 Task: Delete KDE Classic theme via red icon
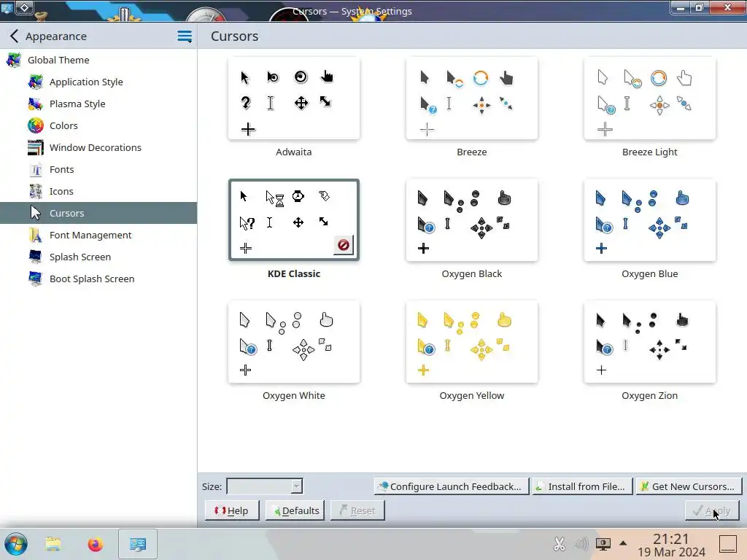343,245
